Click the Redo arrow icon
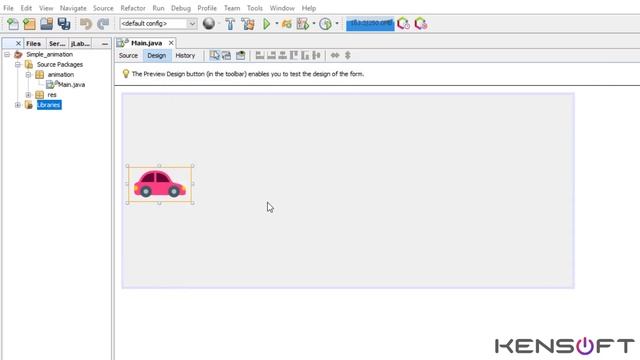 (x=103, y=24)
